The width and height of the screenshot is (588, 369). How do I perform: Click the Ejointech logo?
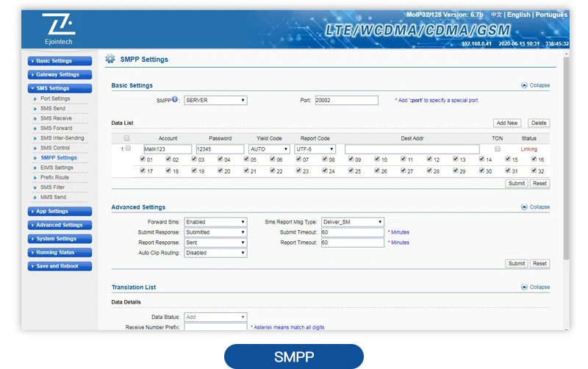click(58, 29)
